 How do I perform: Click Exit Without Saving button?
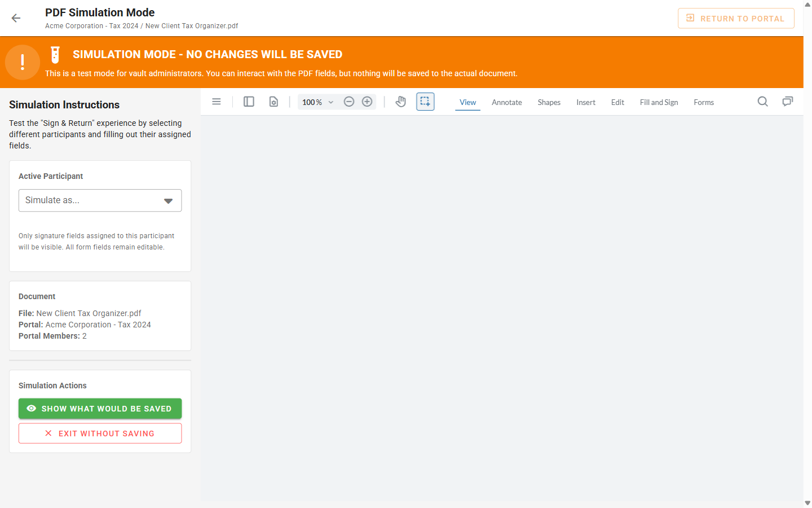coord(100,433)
